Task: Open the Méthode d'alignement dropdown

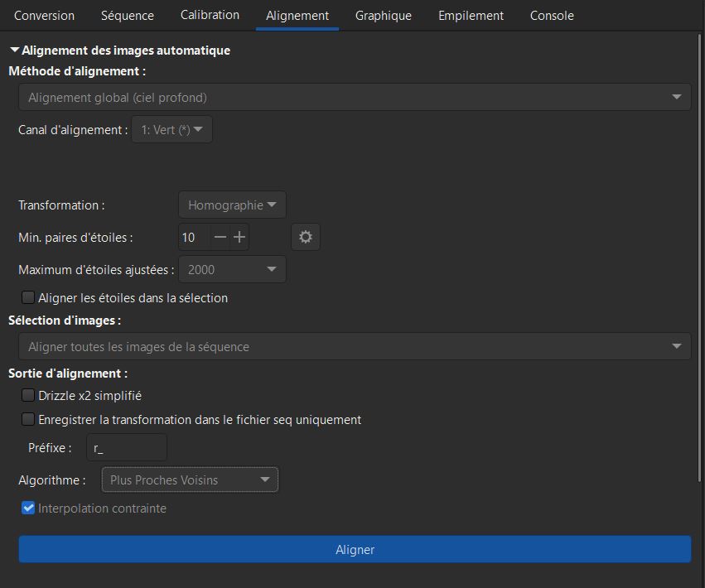Action: [355, 97]
